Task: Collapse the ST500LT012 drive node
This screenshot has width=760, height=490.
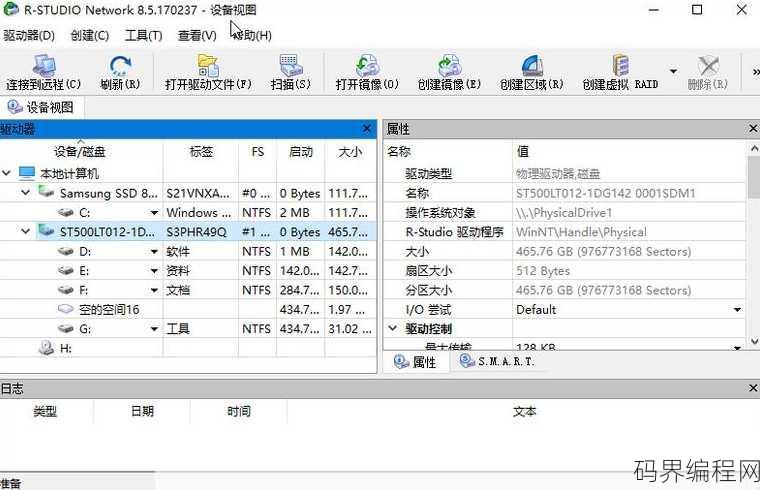Action: coord(26,232)
